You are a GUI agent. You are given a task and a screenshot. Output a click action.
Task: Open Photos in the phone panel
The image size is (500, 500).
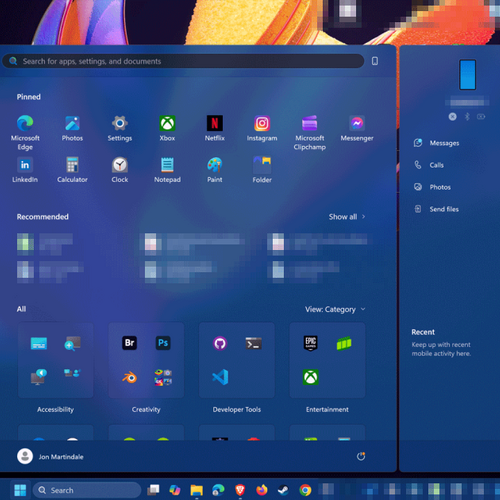coord(432,187)
